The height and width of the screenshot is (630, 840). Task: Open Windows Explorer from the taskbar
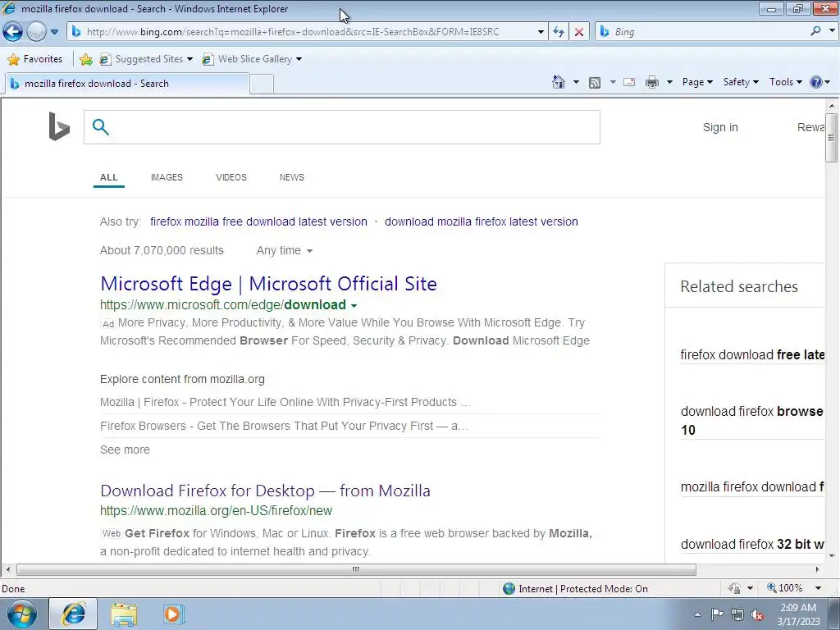(124, 614)
